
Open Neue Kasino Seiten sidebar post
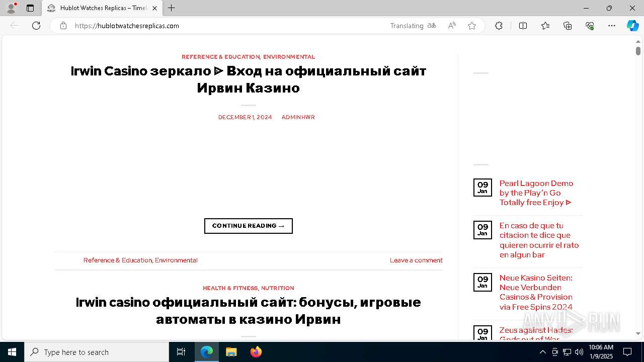click(x=536, y=293)
